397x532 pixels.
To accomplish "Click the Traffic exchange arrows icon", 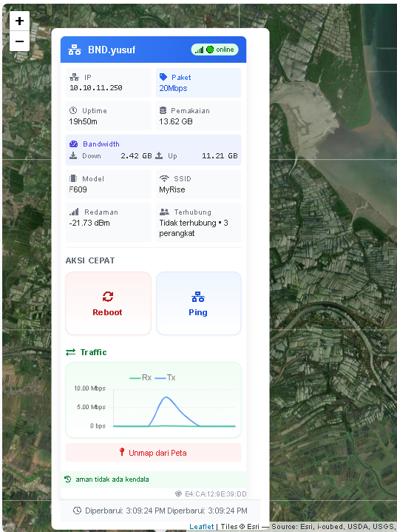I will coord(70,352).
